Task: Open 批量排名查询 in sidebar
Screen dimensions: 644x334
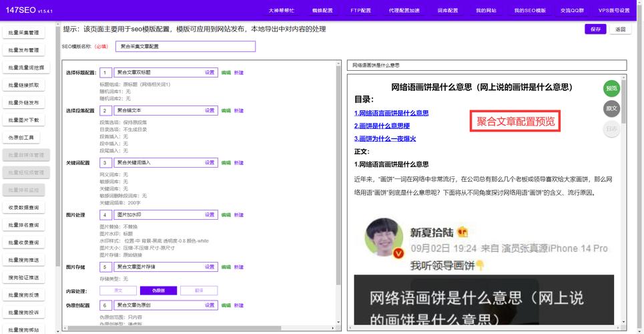Action: point(24,225)
